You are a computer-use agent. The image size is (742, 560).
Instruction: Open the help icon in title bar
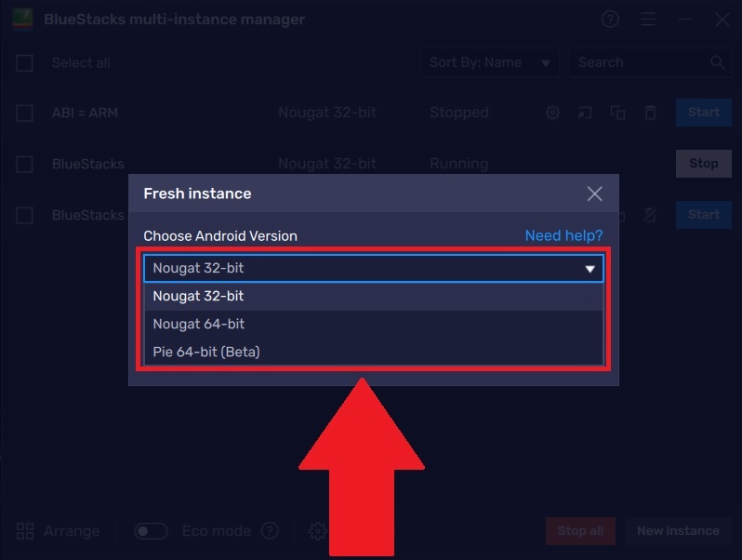click(610, 20)
